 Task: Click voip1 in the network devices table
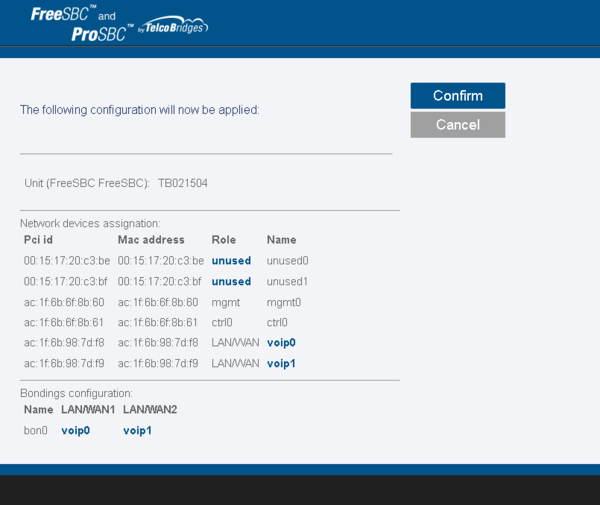tap(281, 363)
